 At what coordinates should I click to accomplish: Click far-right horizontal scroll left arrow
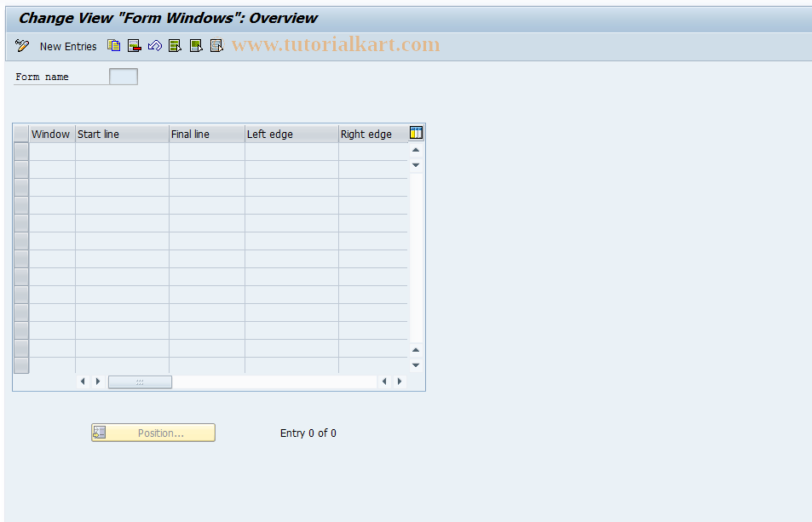[x=384, y=381]
